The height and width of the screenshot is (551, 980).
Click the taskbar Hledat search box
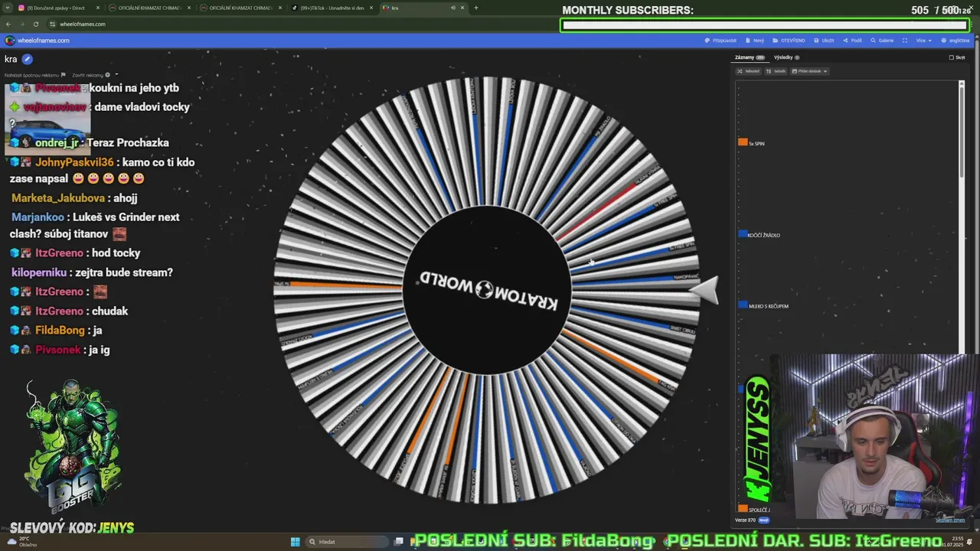[x=347, y=542]
